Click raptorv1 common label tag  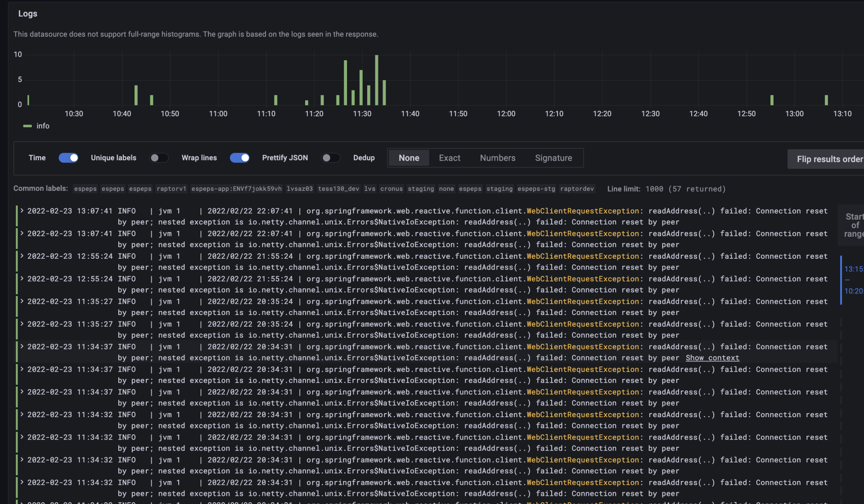tap(171, 189)
